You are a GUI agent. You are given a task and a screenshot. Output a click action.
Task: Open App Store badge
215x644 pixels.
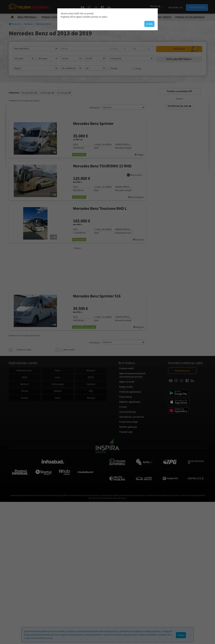pos(178,402)
